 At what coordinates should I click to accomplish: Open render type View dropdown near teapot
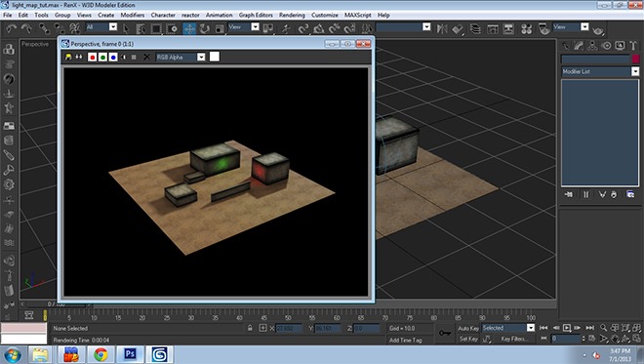pos(571,27)
